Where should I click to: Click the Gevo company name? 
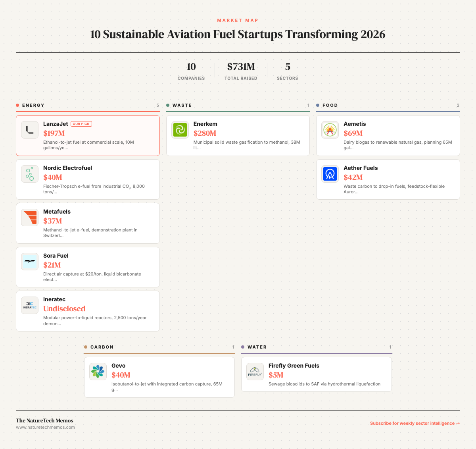[118, 366]
